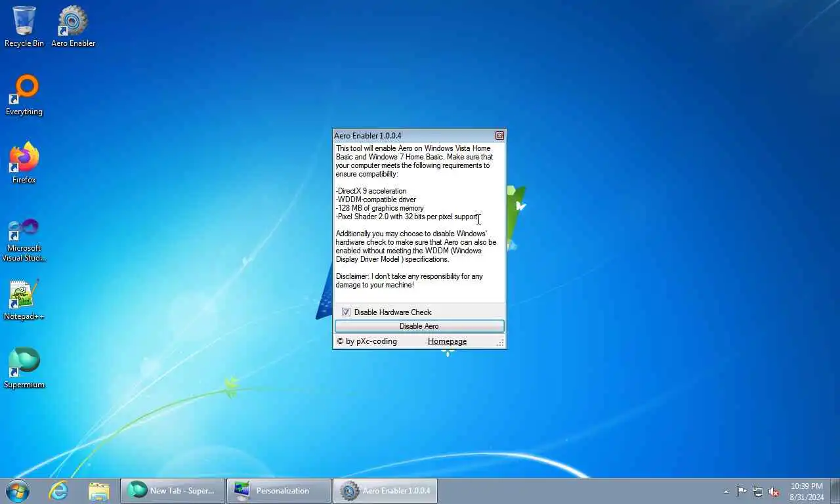The width and height of the screenshot is (840, 504).
Task: Click the window's resize grip corner
Action: 501,343
